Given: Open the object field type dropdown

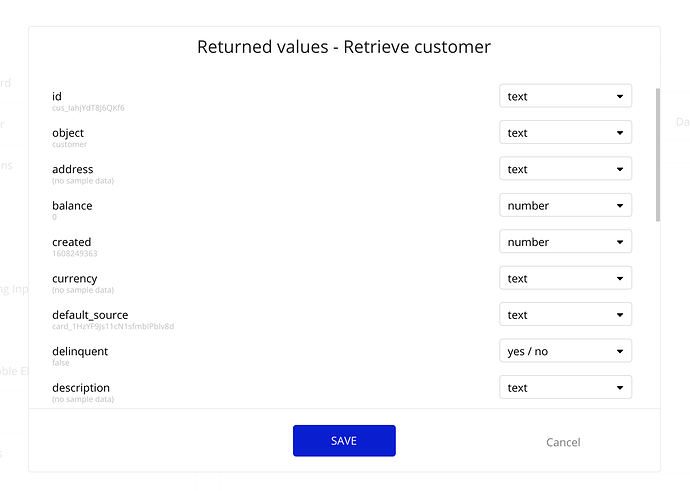Looking at the screenshot, I should click(565, 133).
